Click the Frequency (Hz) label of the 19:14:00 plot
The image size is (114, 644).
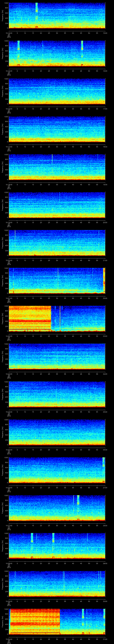coord(3,16)
